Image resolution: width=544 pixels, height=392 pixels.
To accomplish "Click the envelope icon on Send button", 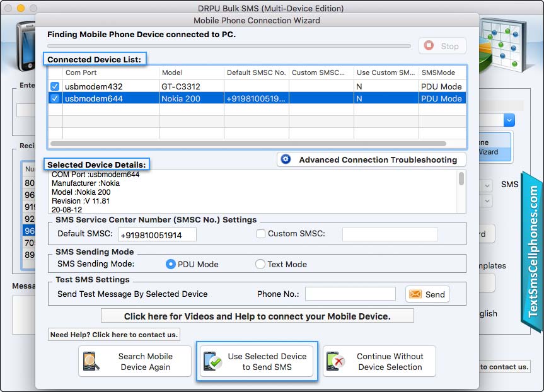I will pyautogui.click(x=415, y=294).
